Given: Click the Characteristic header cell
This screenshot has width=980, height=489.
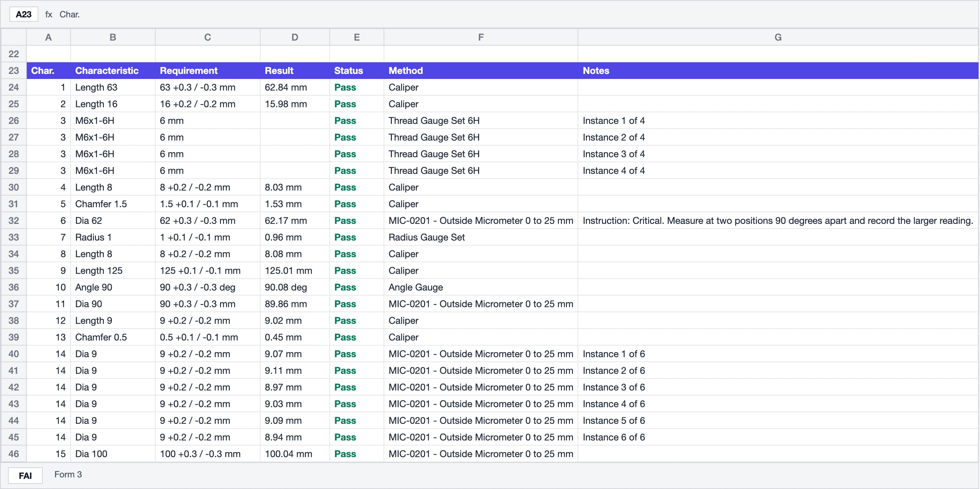Looking at the screenshot, I should point(113,71).
